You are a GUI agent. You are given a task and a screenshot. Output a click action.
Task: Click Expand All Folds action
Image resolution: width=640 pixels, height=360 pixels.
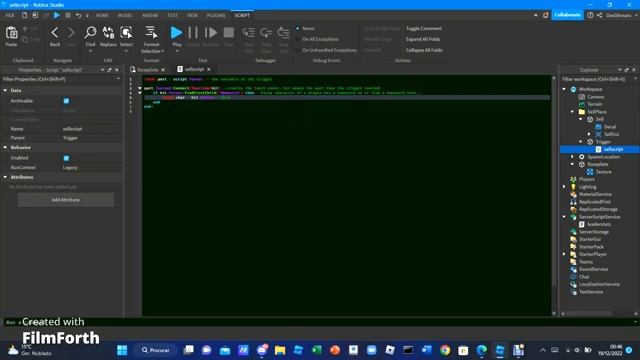(x=423, y=39)
